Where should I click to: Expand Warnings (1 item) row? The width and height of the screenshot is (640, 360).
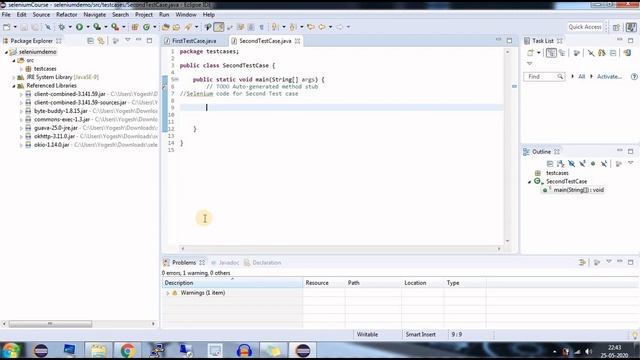tap(167, 293)
